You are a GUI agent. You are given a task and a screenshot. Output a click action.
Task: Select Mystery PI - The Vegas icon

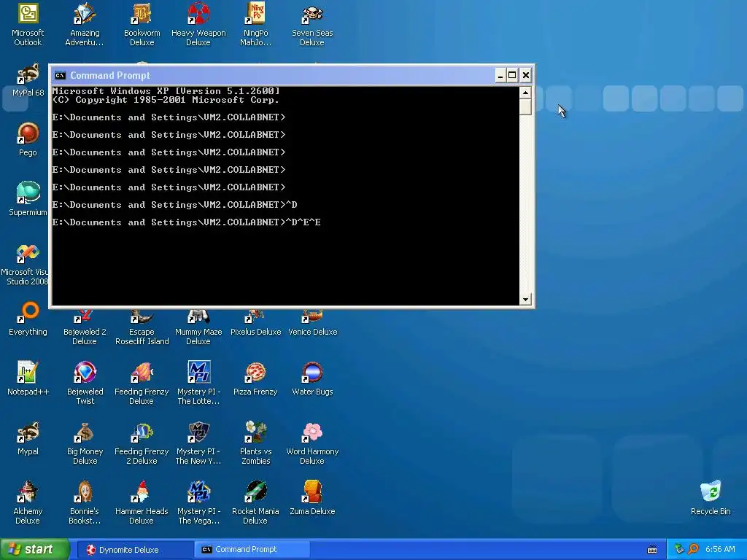(198, 503)
